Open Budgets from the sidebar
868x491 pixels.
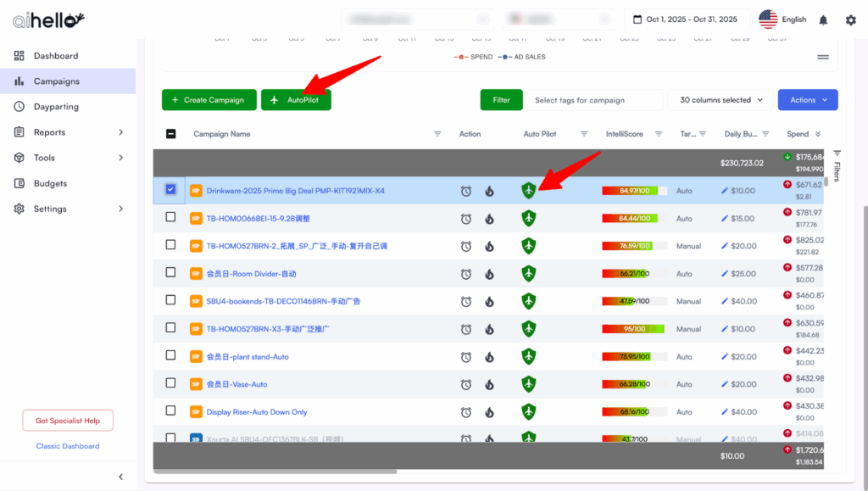click(50, 183)
